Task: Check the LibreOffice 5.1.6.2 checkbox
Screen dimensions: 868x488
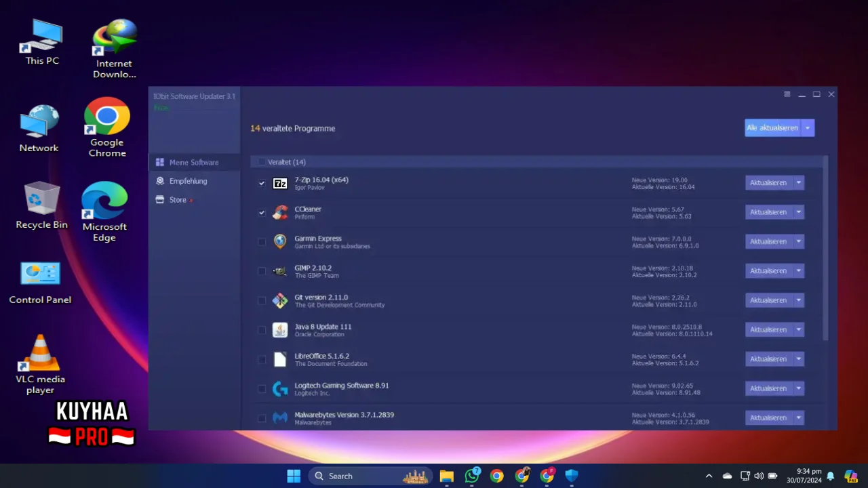Action: [x=262, y=359]
